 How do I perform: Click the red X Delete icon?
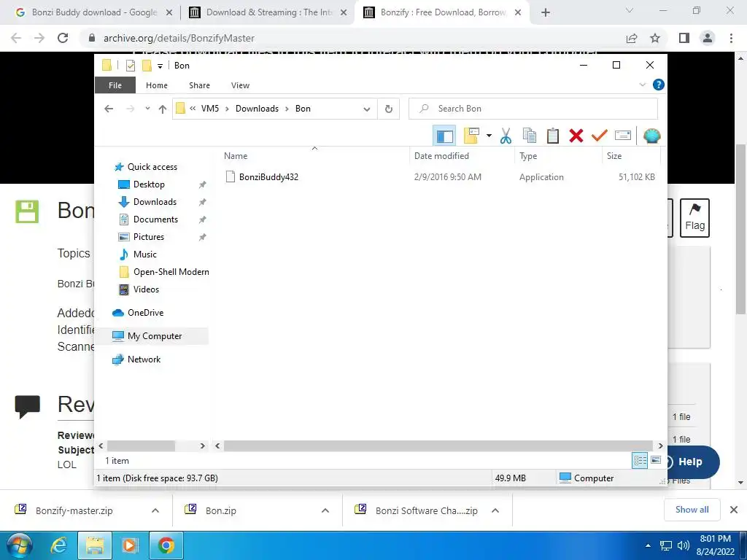tap(576, 136)
